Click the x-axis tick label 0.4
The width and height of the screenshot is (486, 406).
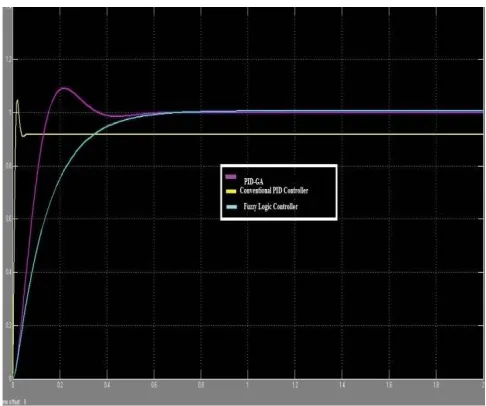click(107, 385)
